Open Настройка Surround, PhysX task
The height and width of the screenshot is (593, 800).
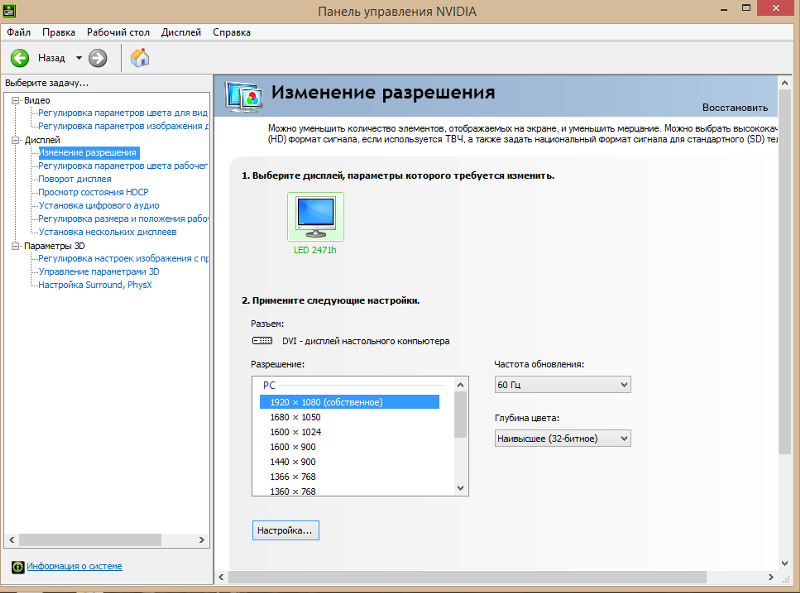(95, 285)
